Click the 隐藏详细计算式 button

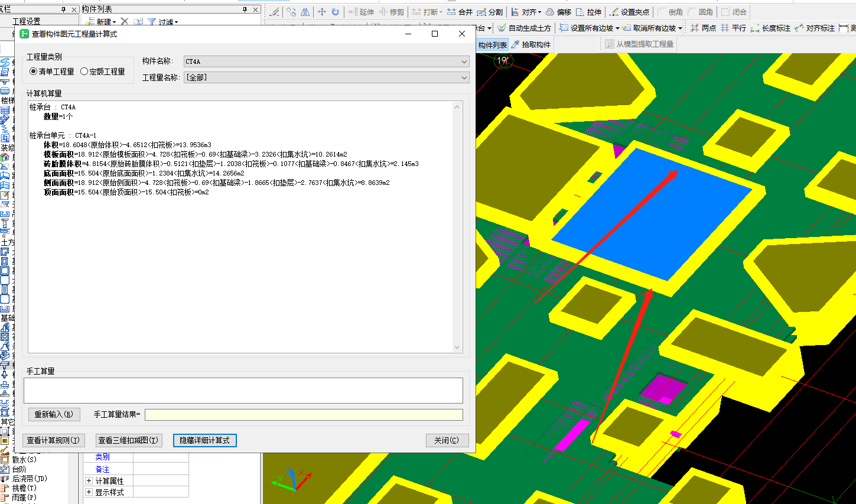(204, 440)
